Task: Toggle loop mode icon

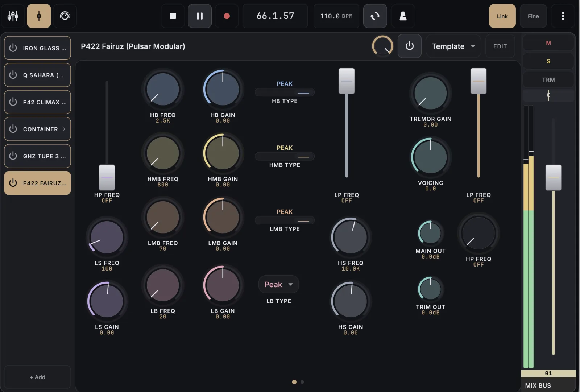Action: click(375, 16)
